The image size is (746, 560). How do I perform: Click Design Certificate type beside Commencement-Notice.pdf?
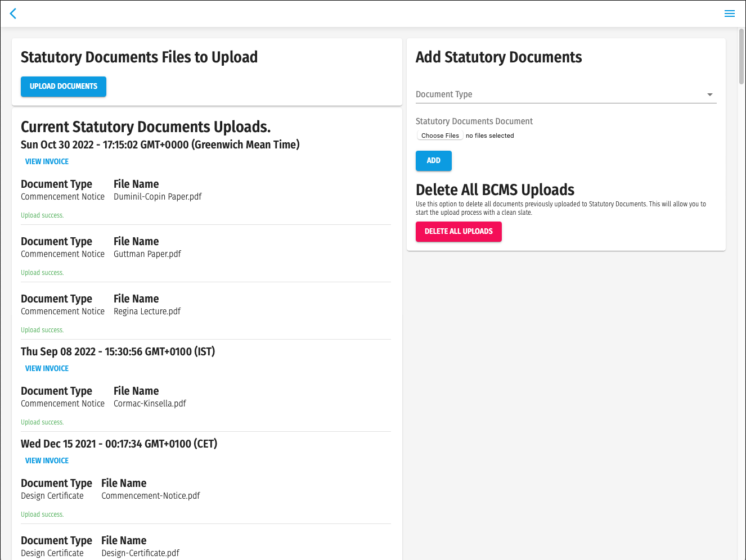coord(52,496)
